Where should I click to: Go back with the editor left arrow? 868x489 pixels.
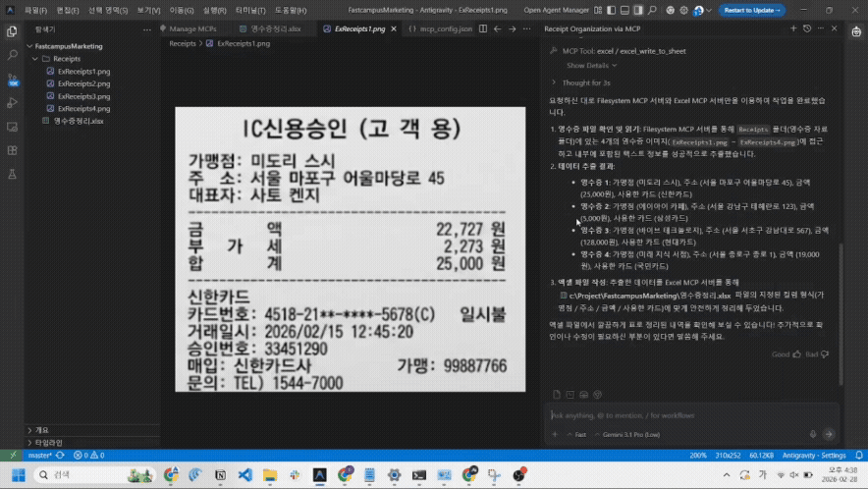[497, 28]
